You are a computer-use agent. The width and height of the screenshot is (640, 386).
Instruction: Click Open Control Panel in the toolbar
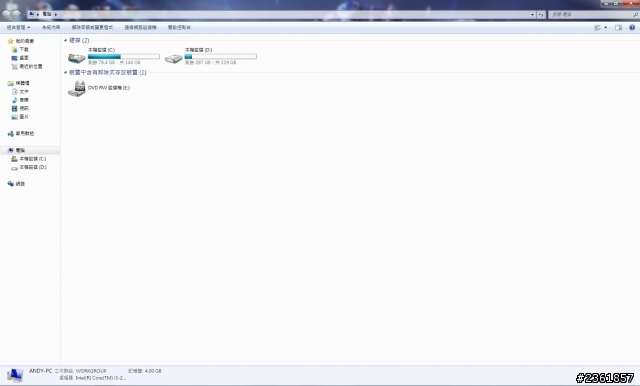coord(179,27)
